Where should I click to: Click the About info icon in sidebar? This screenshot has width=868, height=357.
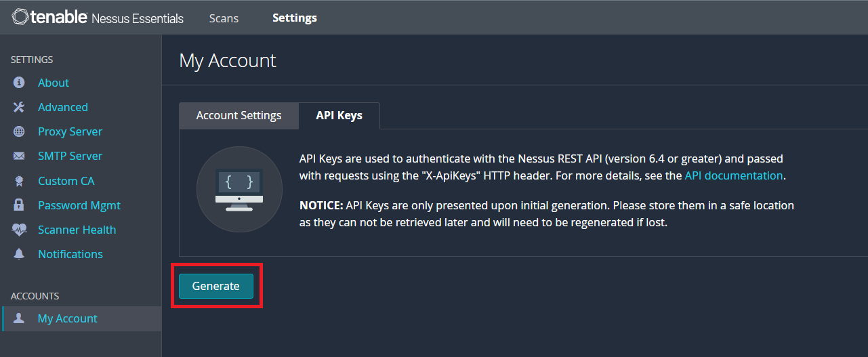coord(19,83)
